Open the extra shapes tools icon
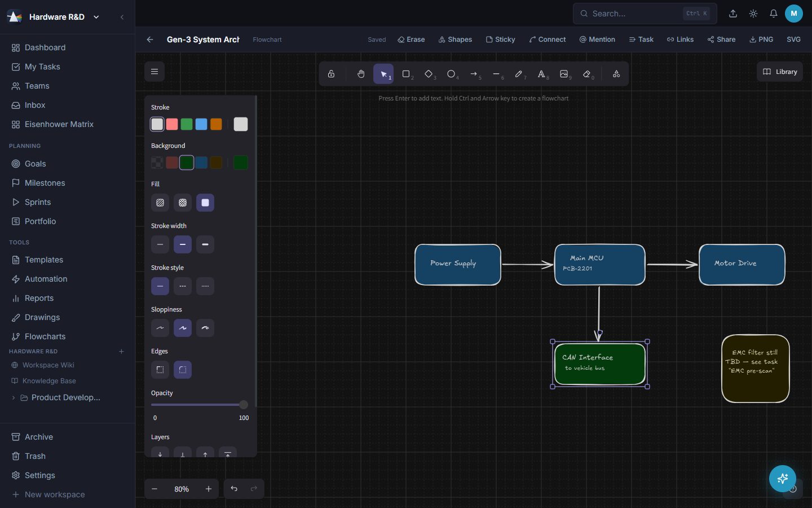The height and width of the screenshot is (508, 812). [616, 74]
